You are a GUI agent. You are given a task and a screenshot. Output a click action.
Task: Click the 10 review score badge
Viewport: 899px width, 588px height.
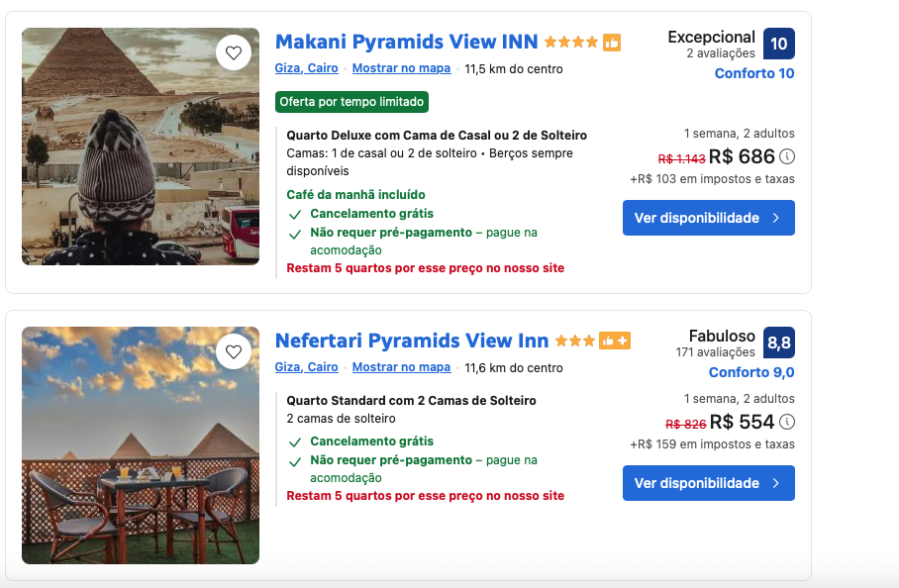pos(779,44)
